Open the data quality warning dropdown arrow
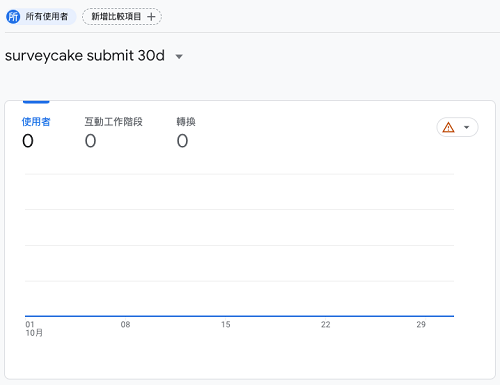The image size is (500, 385). click(467, 127)
